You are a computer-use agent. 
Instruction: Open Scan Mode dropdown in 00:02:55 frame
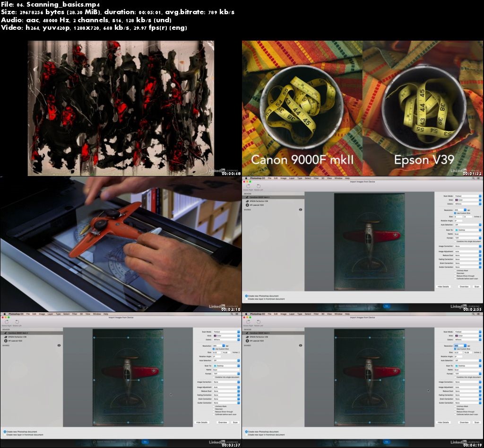468,196
